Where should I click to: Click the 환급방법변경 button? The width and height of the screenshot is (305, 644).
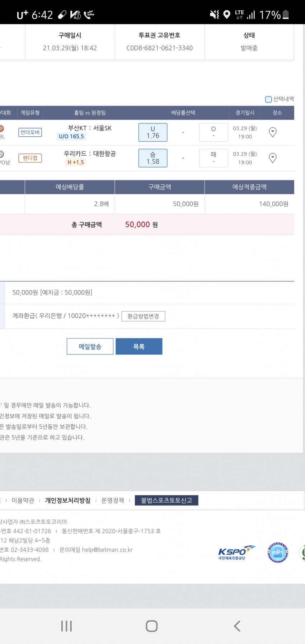coord(143,316)
